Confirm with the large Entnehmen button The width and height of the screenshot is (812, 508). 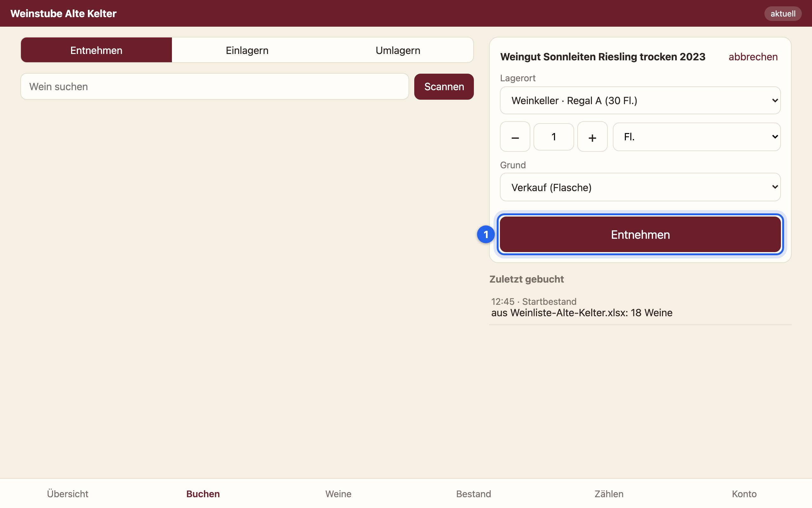coord(640,235)
